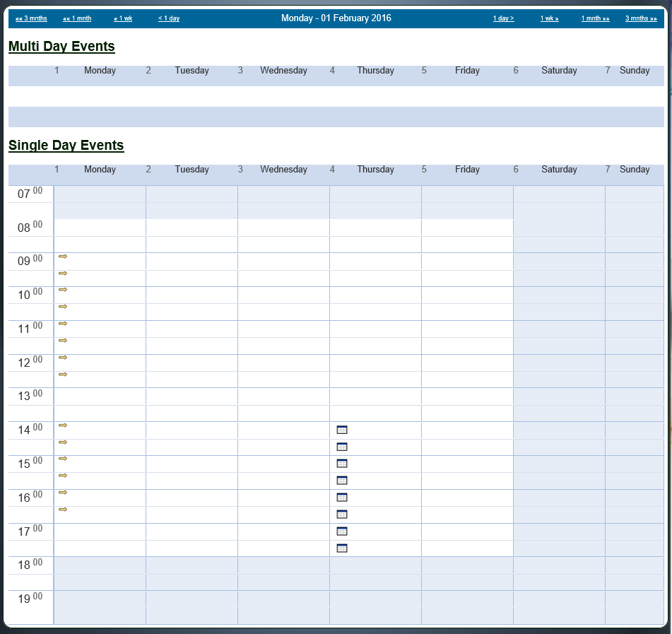Click Friday header in Multi Day Events
This screenshot has width=672, height=634.
[x=467, y=70]
